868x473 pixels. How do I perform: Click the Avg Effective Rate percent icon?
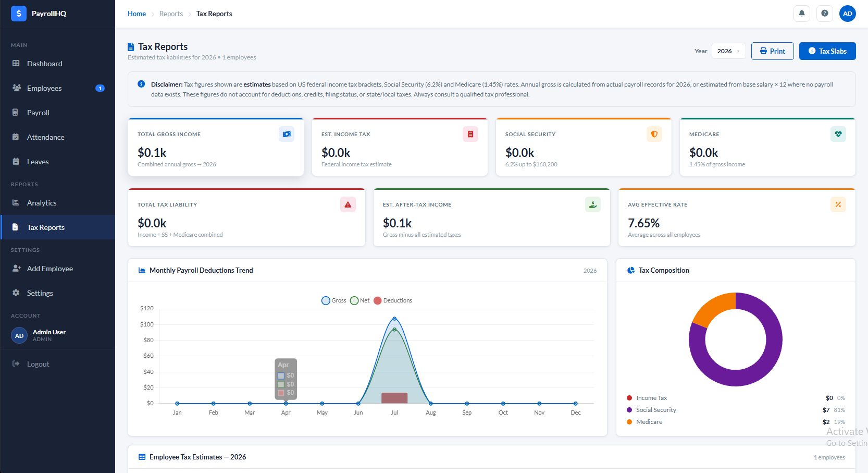point(838,204)
